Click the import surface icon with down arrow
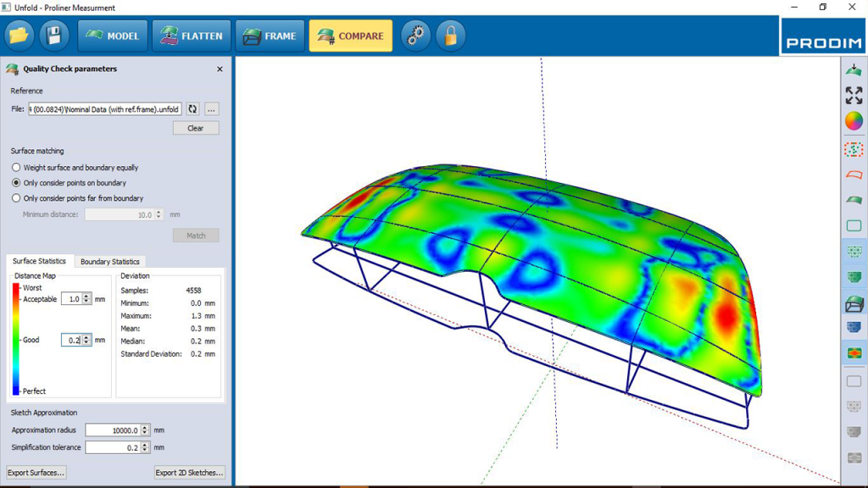868x488 pixels. coord(854,69)
